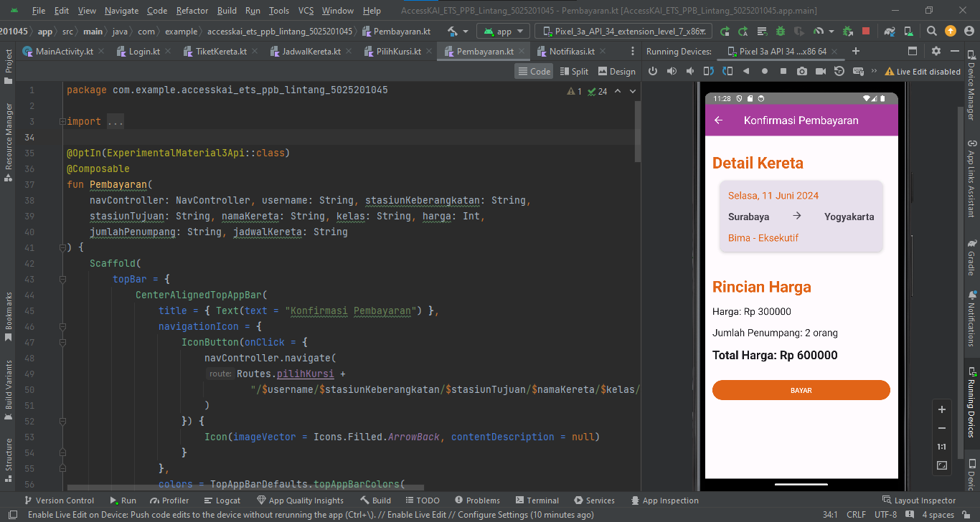980x522 pixels.
Task: Open the app run configuration dropdown
Action: (x=503, y=32)
